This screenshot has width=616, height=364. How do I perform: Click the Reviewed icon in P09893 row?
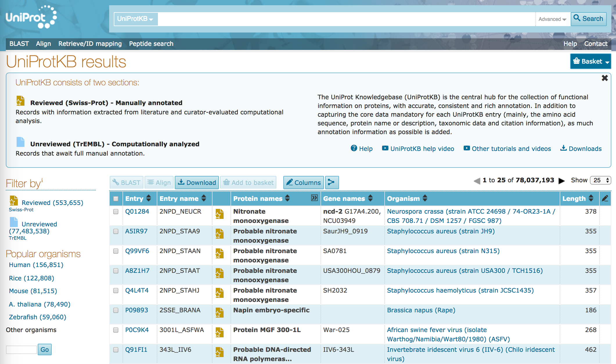pos(219,313)
